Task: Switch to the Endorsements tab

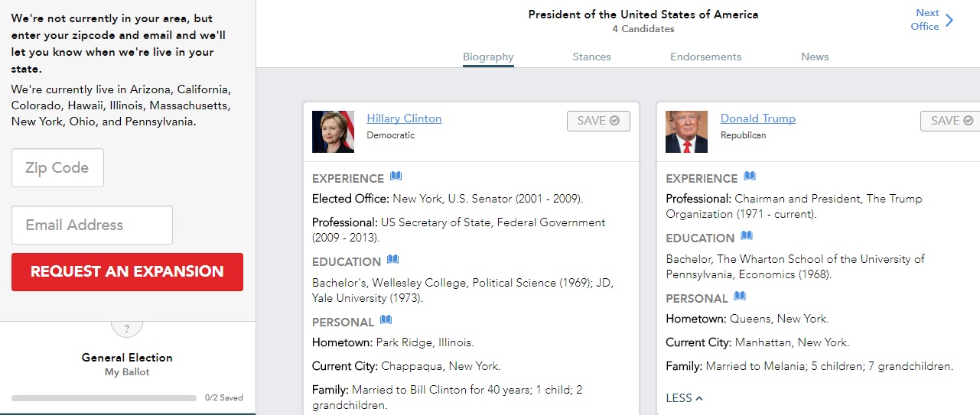Action: (705, 57)
